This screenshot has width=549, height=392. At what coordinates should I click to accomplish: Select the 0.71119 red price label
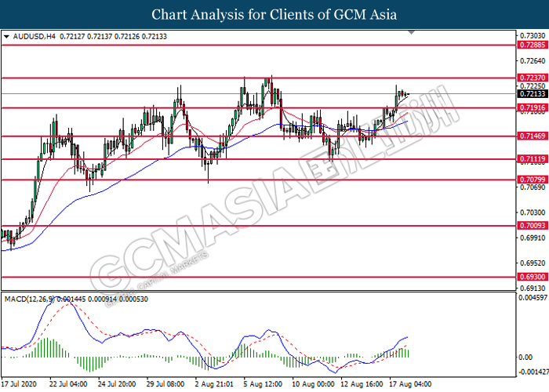click(x=533, y=159)
